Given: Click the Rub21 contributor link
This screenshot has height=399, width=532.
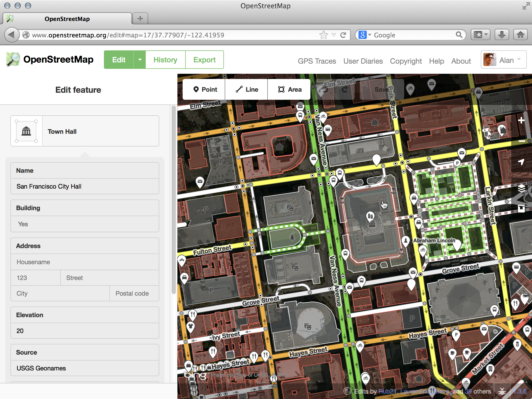Looking at the screenshot, I should (387, 391).
